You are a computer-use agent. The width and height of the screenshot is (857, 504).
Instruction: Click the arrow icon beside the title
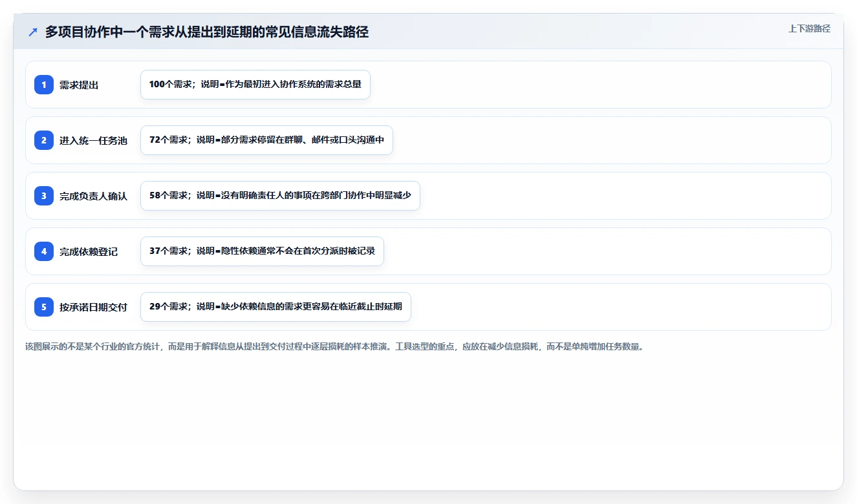point(33,32)
